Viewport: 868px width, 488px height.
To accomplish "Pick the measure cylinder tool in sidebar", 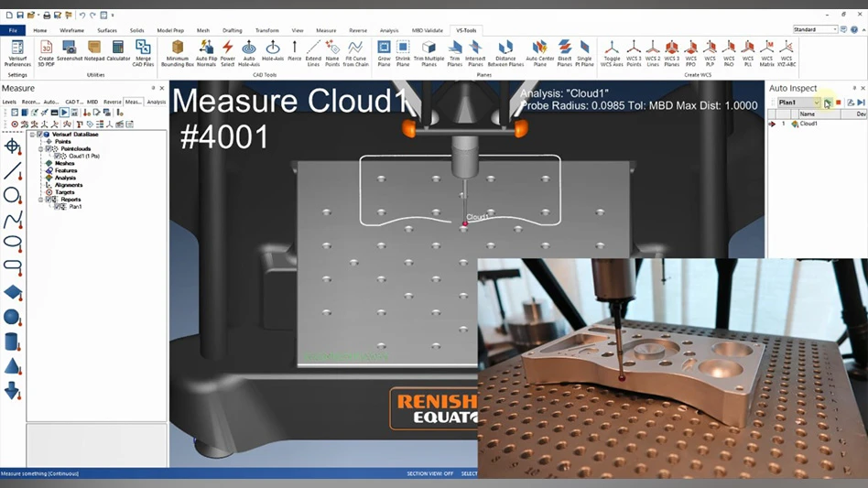I will pos(12,342).
